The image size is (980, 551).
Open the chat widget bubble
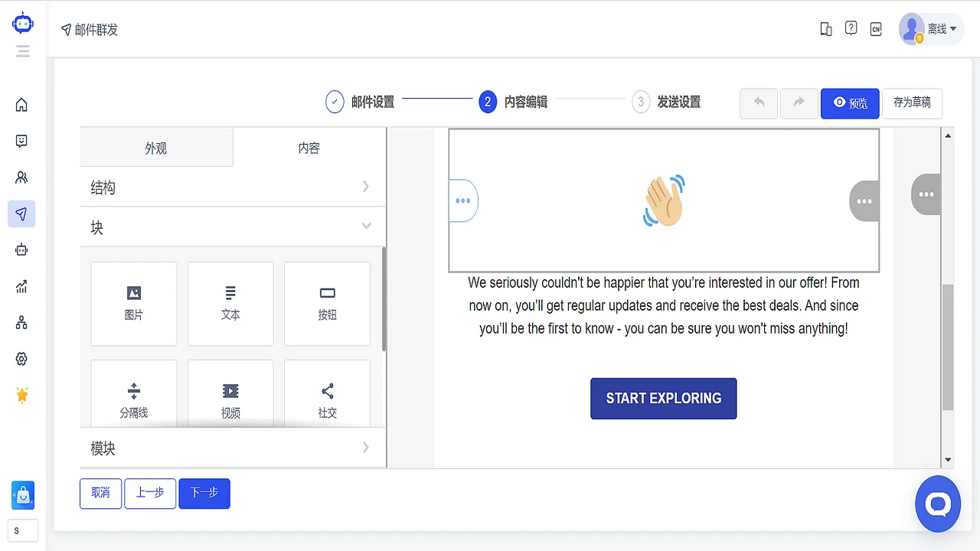[938, 504]
